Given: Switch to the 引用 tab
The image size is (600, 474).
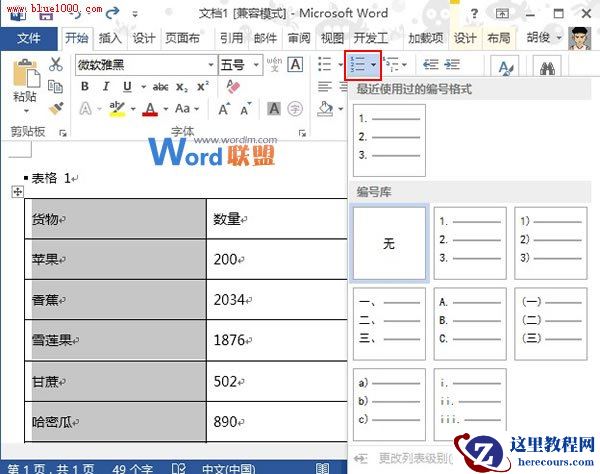Looking at the screenshot, I should [232, 38].
